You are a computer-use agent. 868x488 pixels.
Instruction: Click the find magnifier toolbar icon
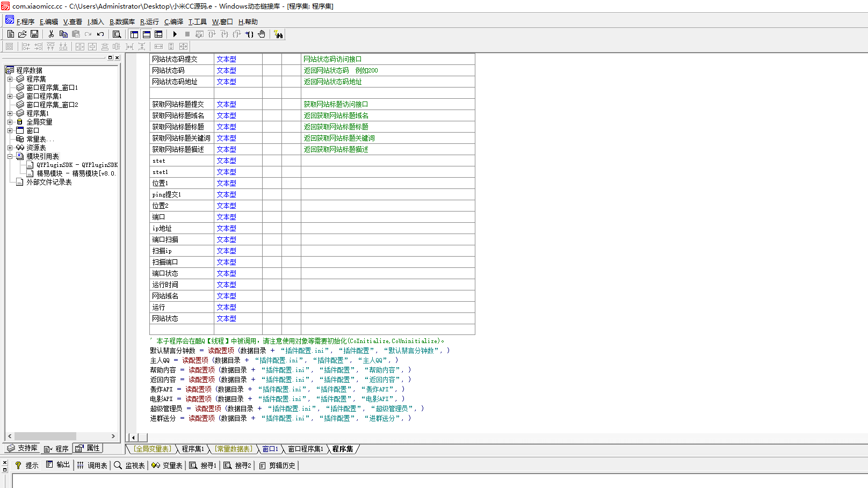point(117,34)
